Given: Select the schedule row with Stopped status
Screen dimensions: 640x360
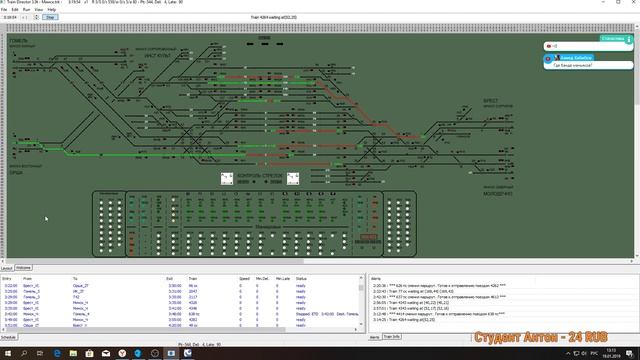Looking at the screenshot, I should [180, 314].
